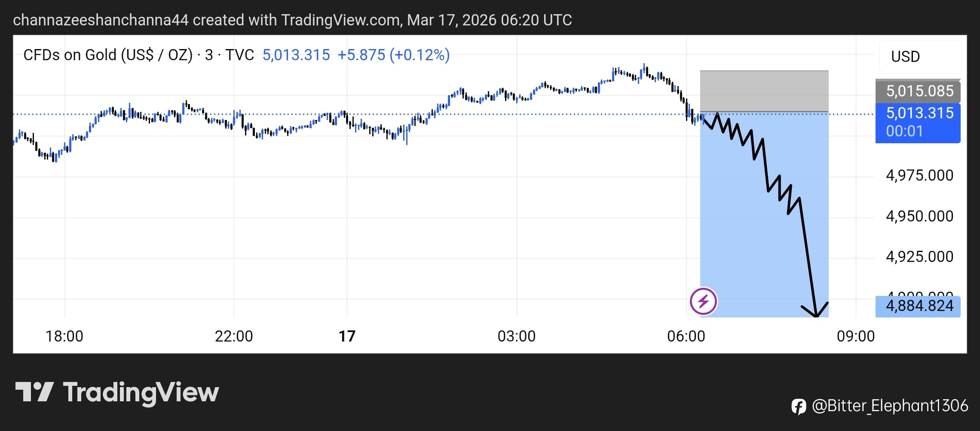This screenshot has height=431, width=980.
Task: Click the +5.875 (+0.12%) change value
Action: tap(393, 55)
